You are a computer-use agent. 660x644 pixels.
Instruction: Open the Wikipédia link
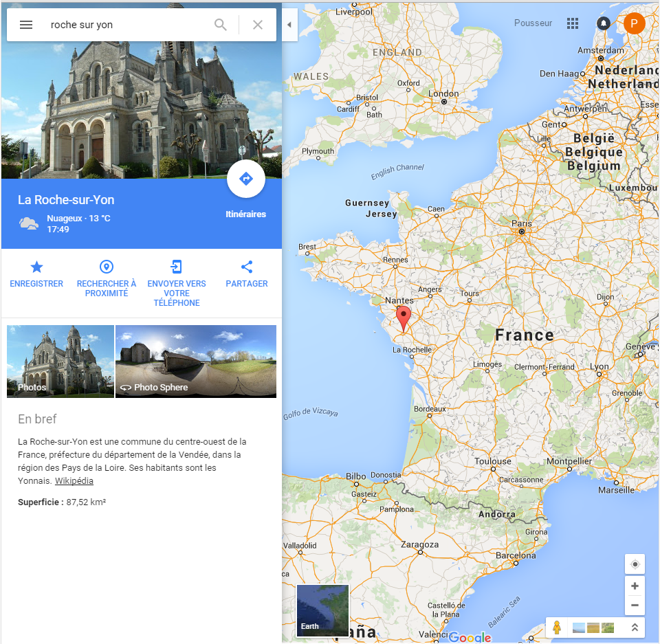point(74,480)
